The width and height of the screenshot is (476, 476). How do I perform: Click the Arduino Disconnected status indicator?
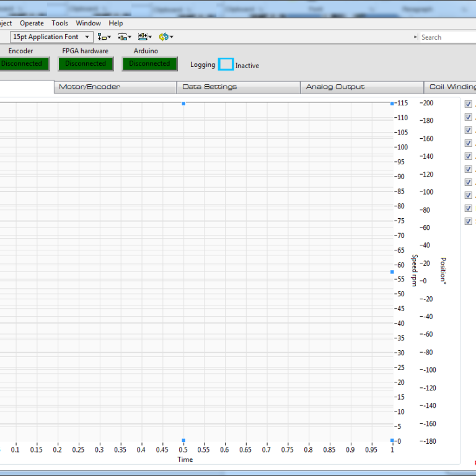point(149,64)
